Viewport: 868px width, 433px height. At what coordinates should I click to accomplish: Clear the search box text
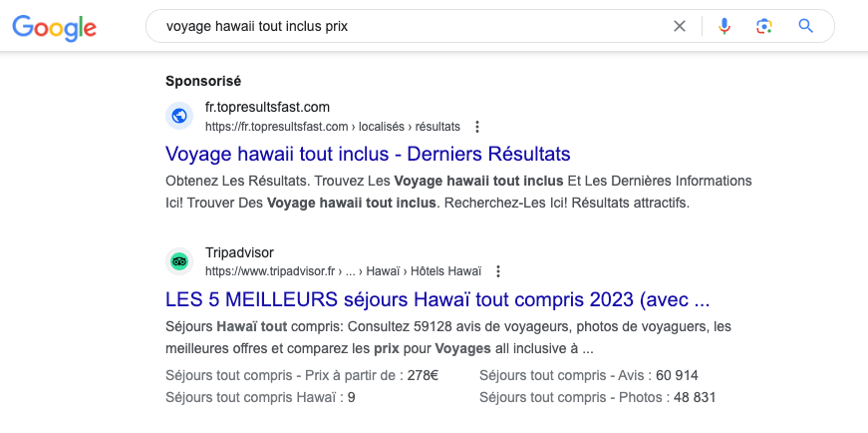(680, 26)
